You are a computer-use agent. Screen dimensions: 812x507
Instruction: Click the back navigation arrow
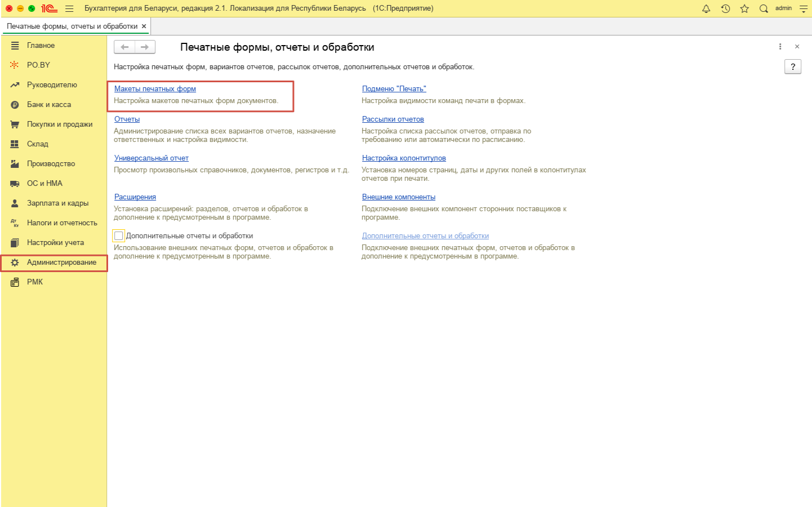point(125,47)
